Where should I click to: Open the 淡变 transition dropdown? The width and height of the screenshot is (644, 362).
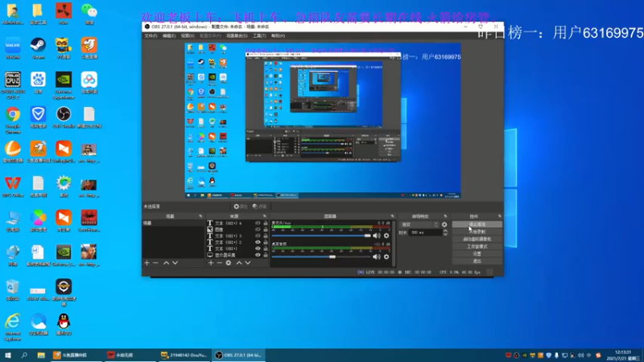pyautogui.click(x=419, y=224)
